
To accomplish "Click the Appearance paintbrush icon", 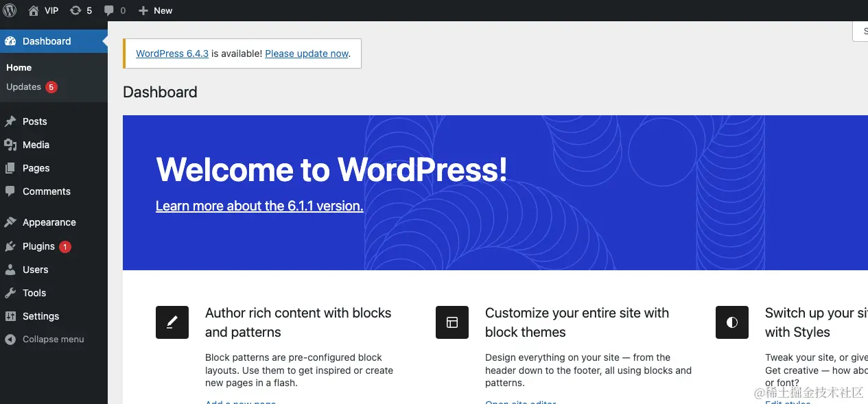I will [x=10, y=222].
